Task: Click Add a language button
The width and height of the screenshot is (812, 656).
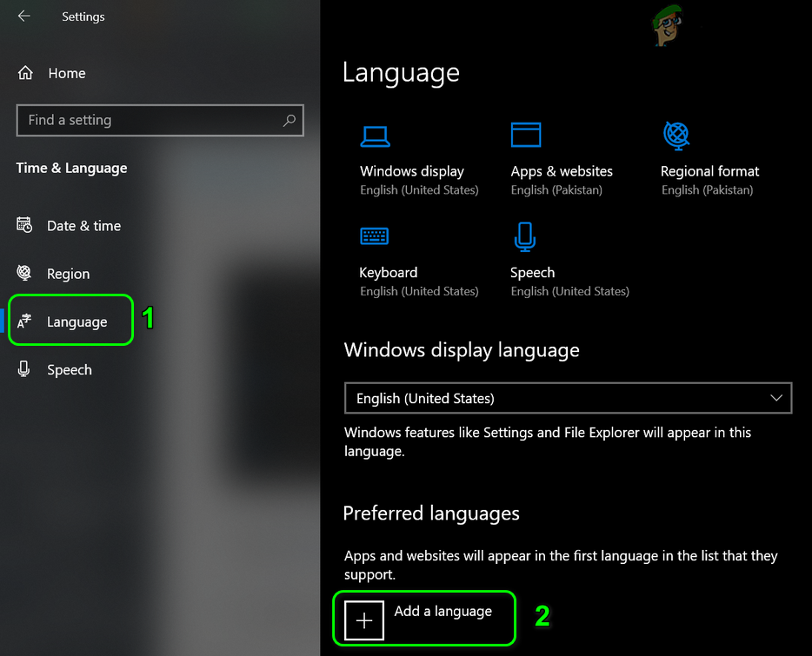Action: click(x=424, y=619)
